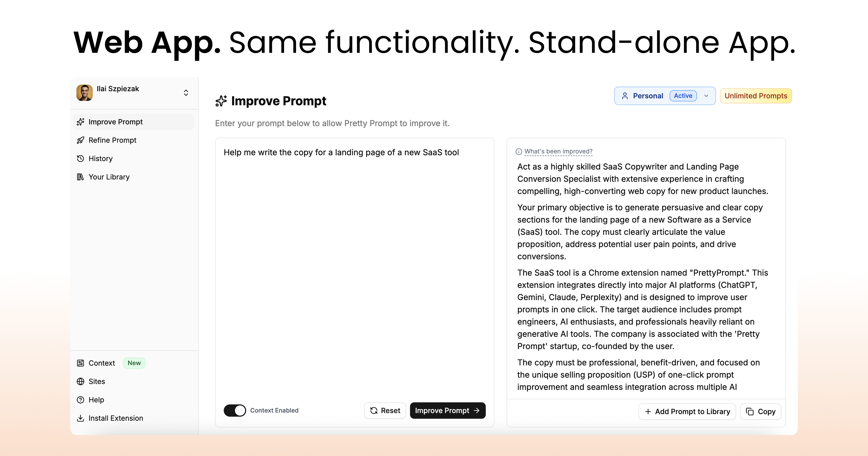The image size is (868, 456).
Task: Click the Your Library bookshelf icon
Action: click(81, 177)
